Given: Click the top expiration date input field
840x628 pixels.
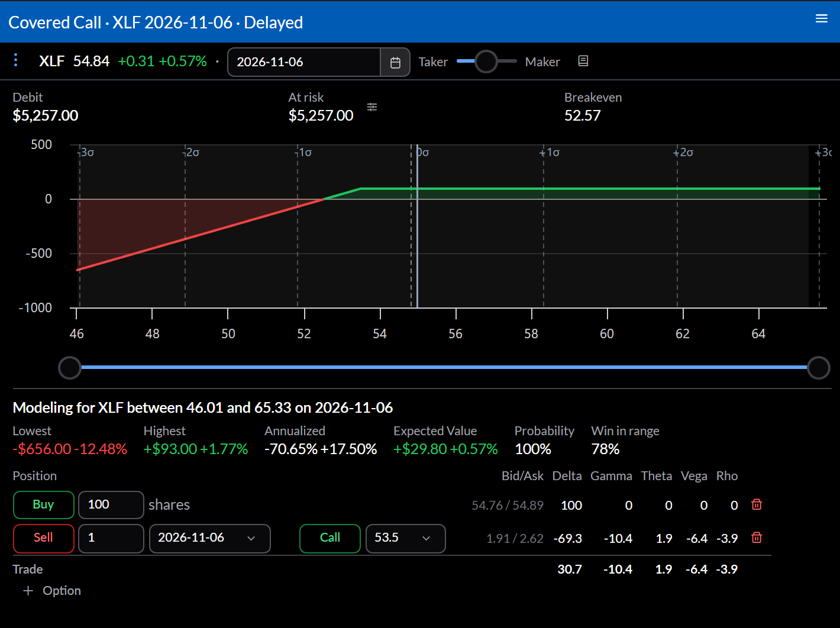Looking at the screenshot, I should click(304, 62).
